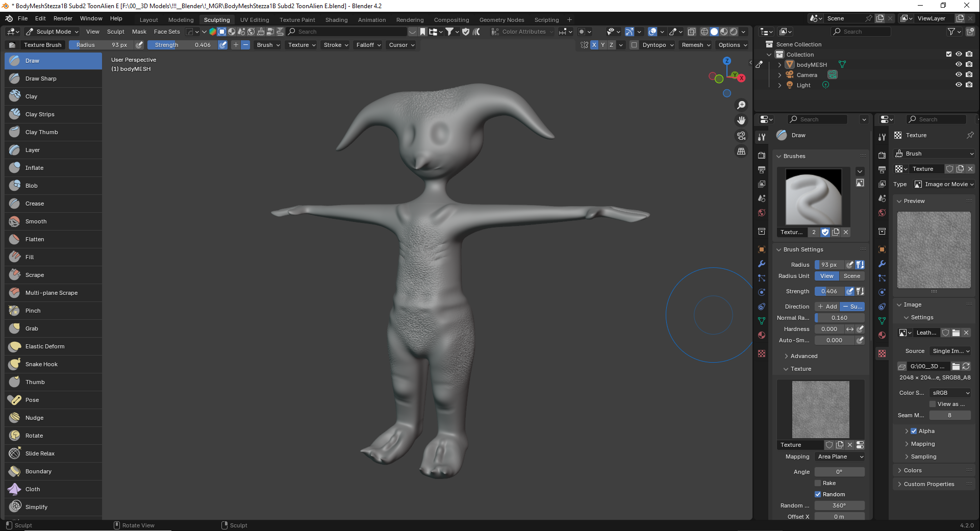Disable the Random angle checkbox
The height and width of the screenshot is (531, 980).
coord(818,494)
